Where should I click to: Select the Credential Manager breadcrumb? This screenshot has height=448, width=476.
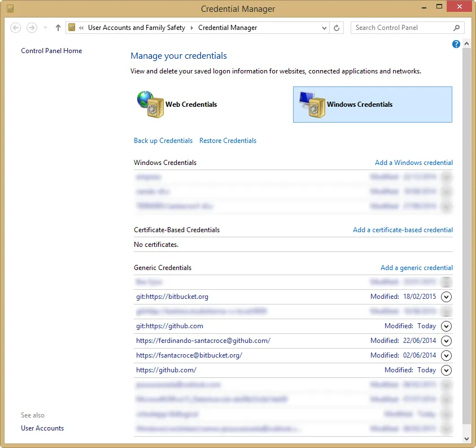pos(228,28)
